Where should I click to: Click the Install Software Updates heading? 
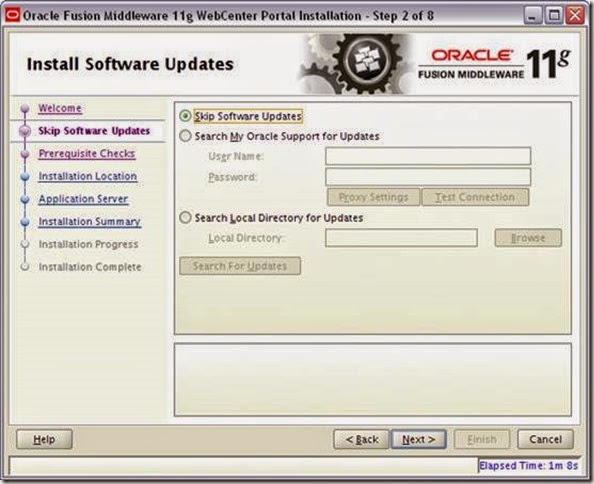pyautogui.click(x=130, y=64)
